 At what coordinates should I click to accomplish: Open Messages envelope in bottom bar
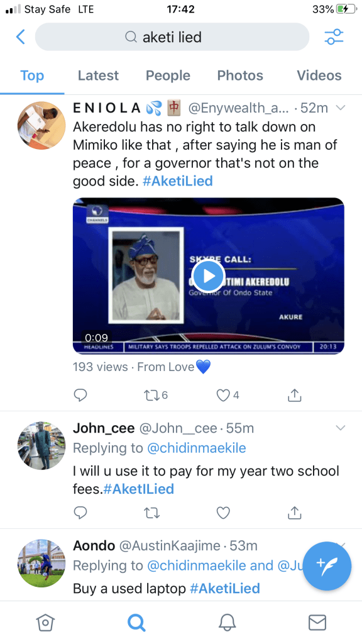point(317,622)
